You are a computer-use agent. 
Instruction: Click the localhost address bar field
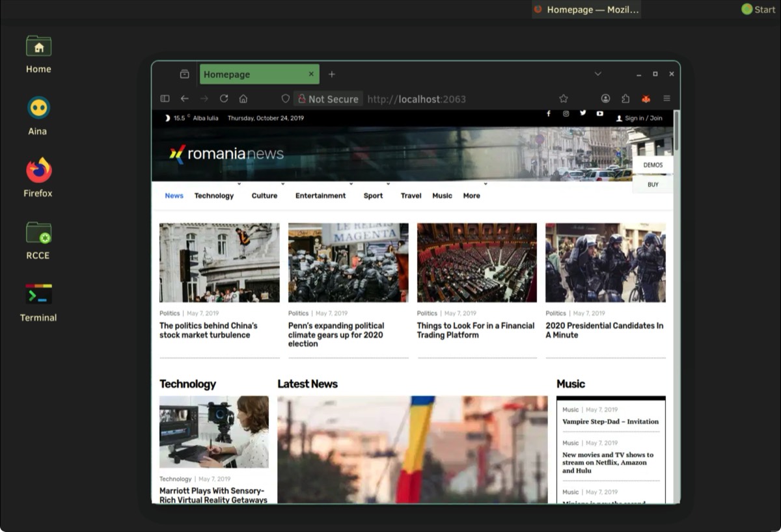point(456,99)
